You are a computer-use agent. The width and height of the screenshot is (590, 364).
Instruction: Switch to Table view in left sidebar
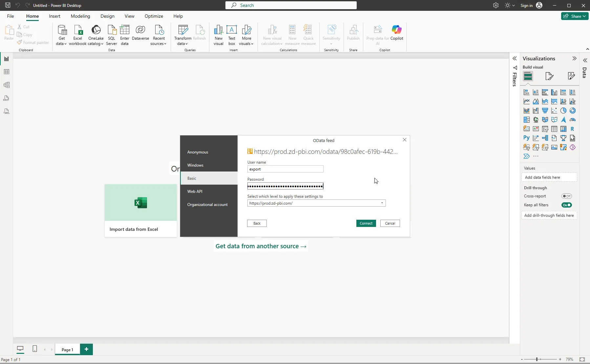point(7,72)
